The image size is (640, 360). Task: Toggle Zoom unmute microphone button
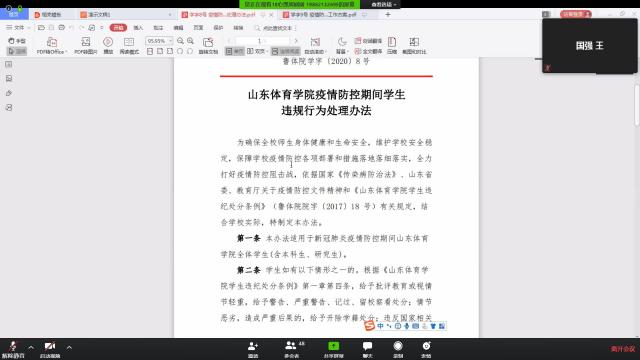pos(13,349)
